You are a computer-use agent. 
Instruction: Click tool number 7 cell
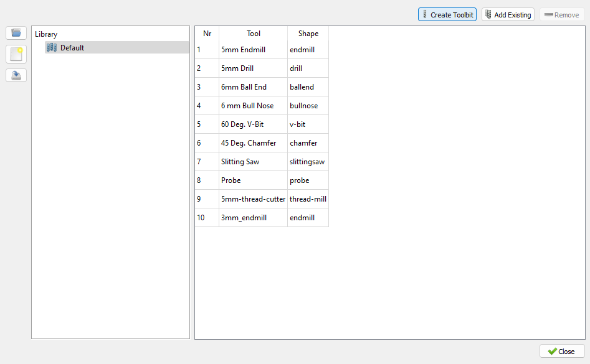(207, 162)
